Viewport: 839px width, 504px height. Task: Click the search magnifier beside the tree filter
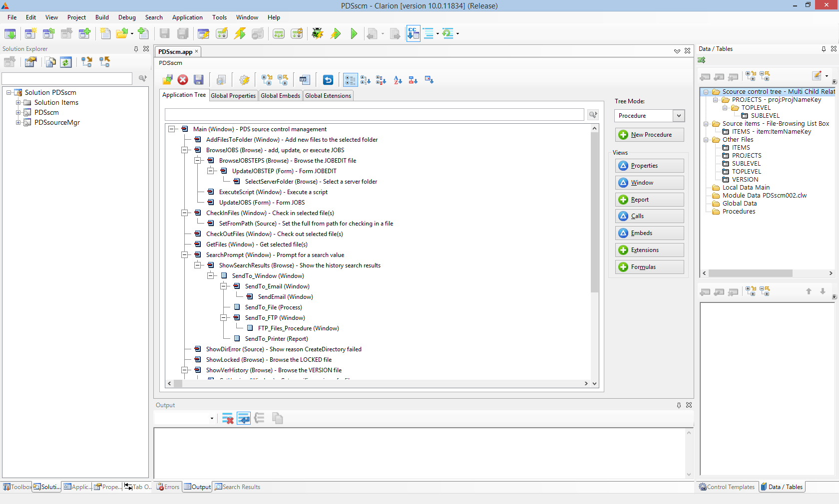click(x=593, y=115)
